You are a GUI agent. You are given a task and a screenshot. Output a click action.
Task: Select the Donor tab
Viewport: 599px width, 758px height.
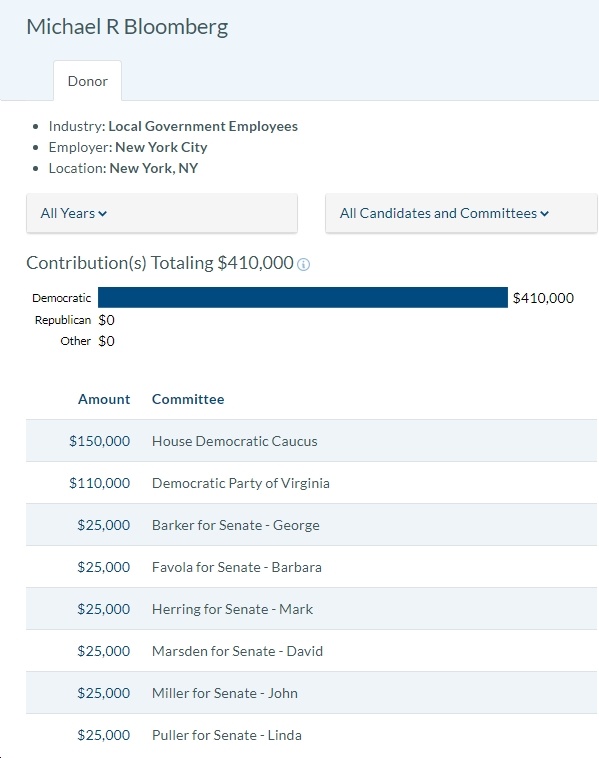click(x=88, y=81)
